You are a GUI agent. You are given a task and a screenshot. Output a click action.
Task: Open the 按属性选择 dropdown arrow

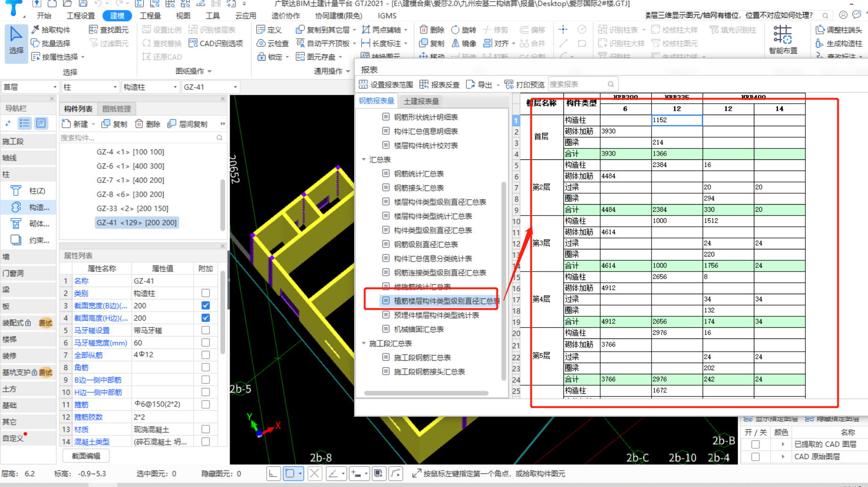point(83,57)
